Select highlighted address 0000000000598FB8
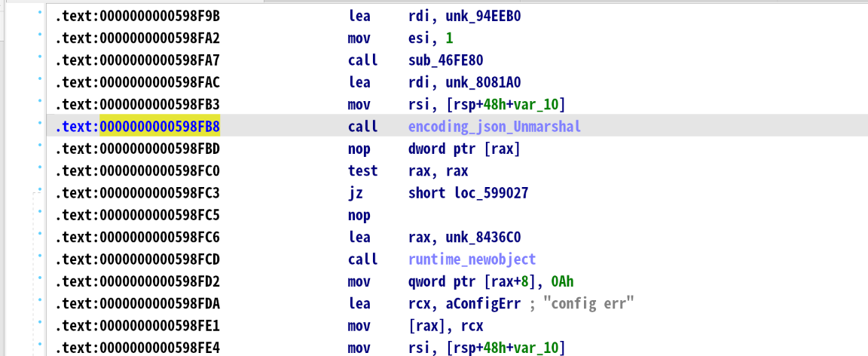The height and width of the screenshot is (356, 868). [160, 127]
